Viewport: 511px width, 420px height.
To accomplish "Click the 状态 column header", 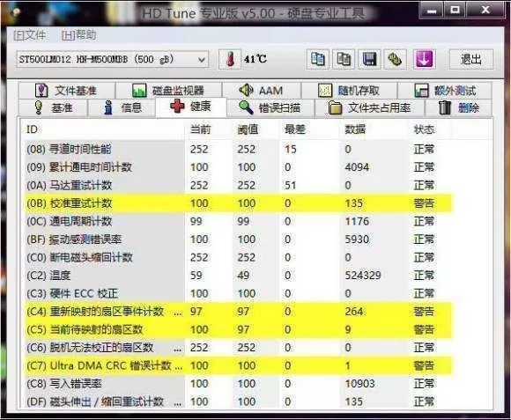I will tap(424, 129).
